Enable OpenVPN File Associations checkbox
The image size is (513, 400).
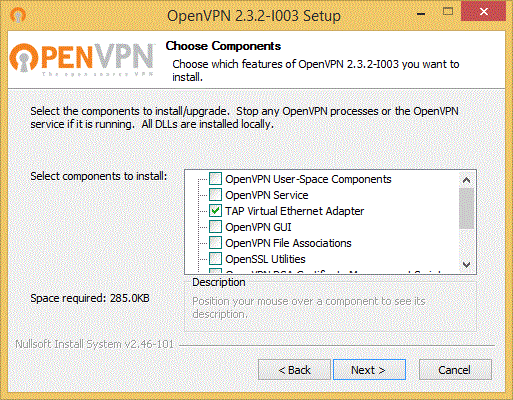pyautogui.click(x=215, y=243)
